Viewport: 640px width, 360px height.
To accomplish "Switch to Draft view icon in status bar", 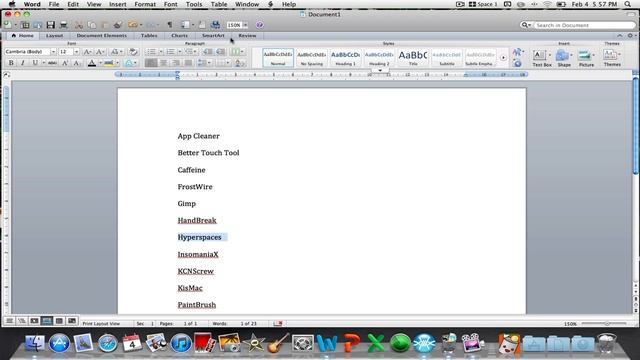I will coord(9,321).
